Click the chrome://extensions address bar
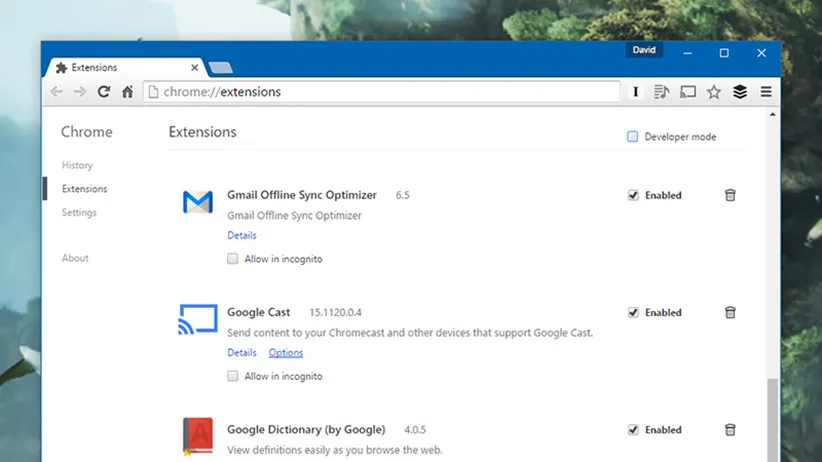 point(380,92)
